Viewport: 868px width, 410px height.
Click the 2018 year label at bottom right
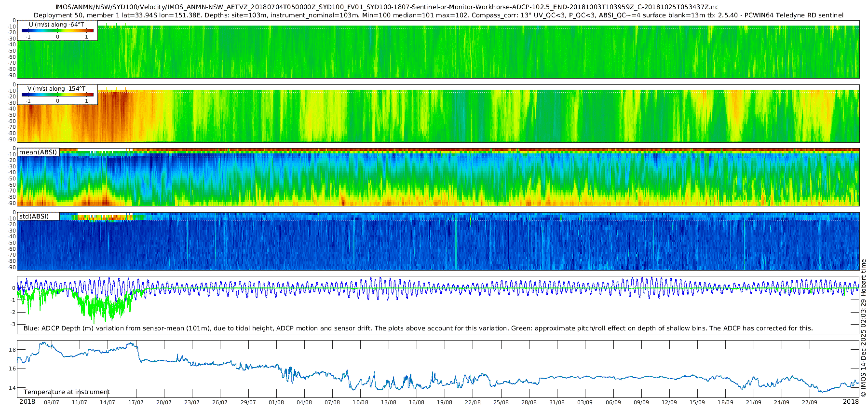coord(851,402)
